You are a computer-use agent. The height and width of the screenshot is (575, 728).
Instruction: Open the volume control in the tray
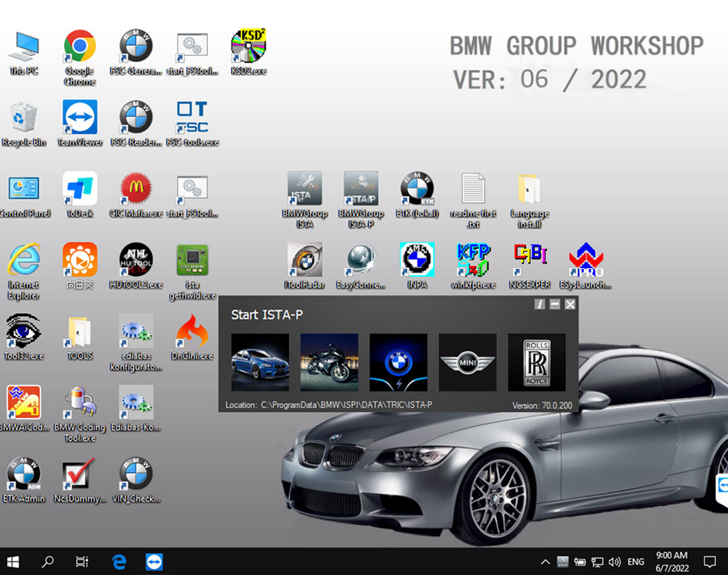tap(615, 562)
